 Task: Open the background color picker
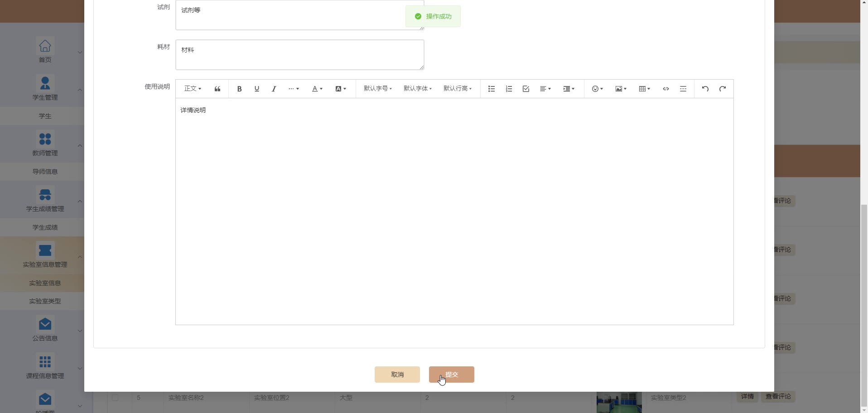coord(341,89)
